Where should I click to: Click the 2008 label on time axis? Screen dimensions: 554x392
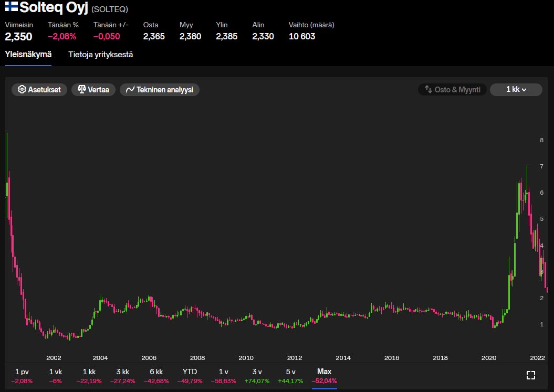[197, 358]
